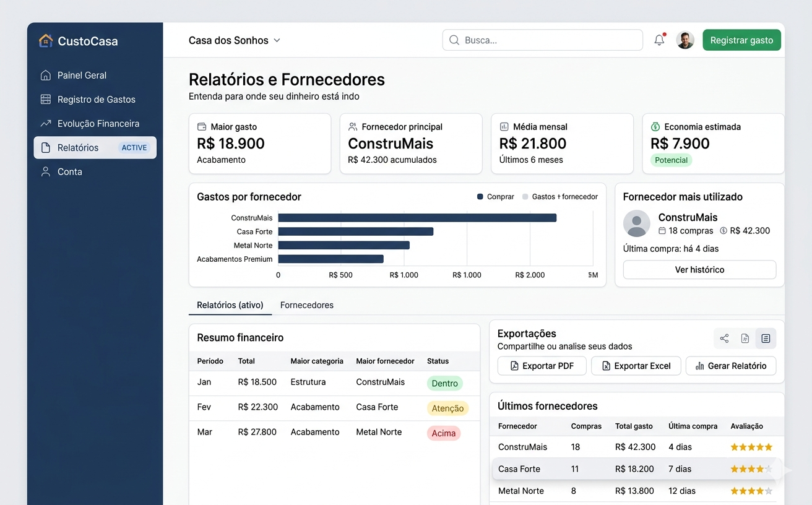812x505 pixels.
Task: Click the Maior categoria column header
Action: click(317, 361)
